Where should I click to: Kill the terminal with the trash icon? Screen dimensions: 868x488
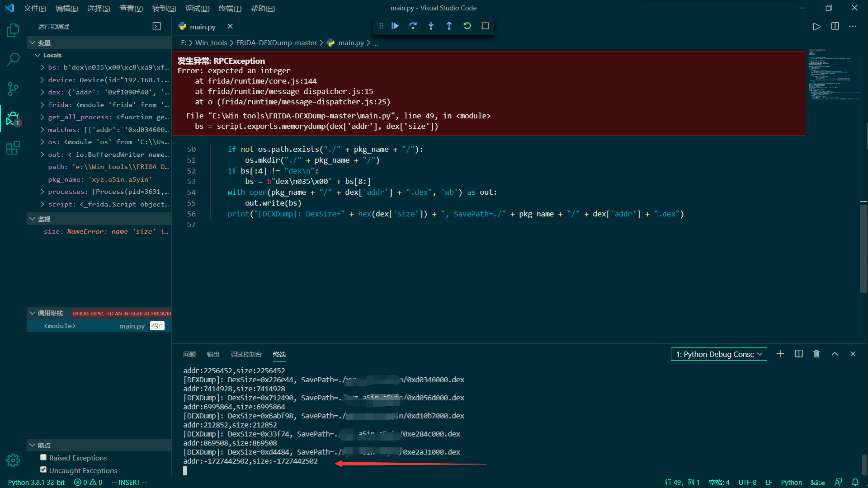tap(816, 354)
